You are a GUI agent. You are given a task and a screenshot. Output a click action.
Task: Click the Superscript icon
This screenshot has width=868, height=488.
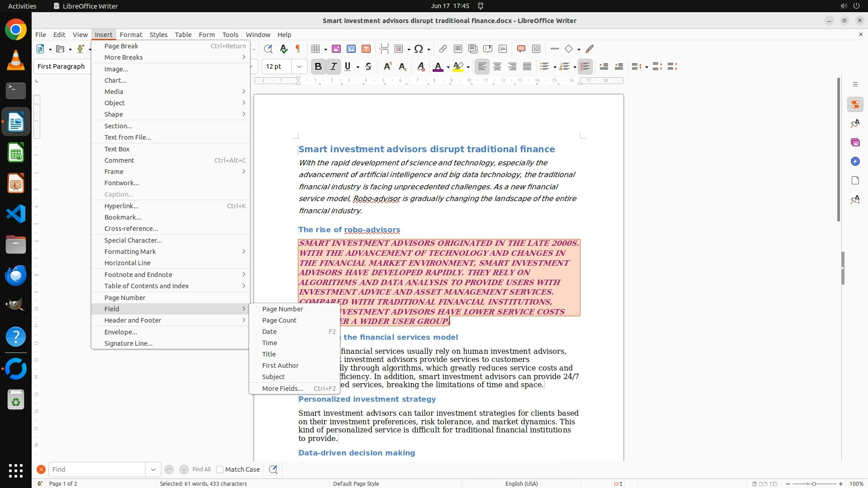[x=387, y=66]
